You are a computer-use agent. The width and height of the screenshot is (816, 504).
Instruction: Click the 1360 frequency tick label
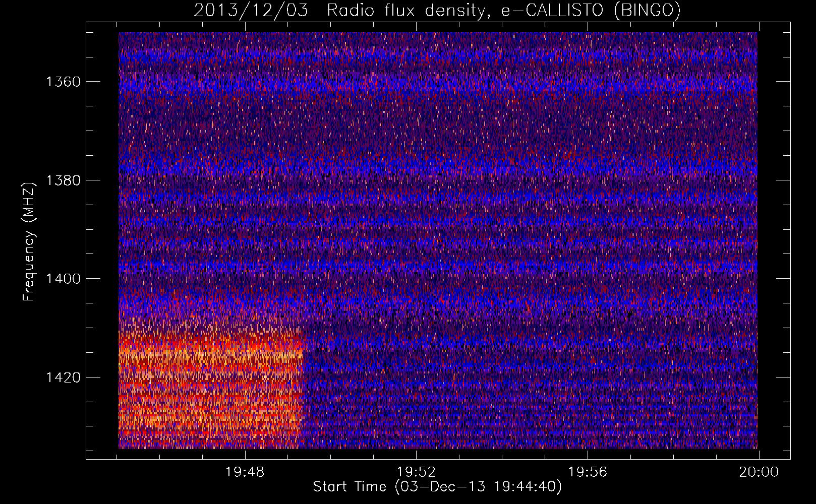point(64,82)
